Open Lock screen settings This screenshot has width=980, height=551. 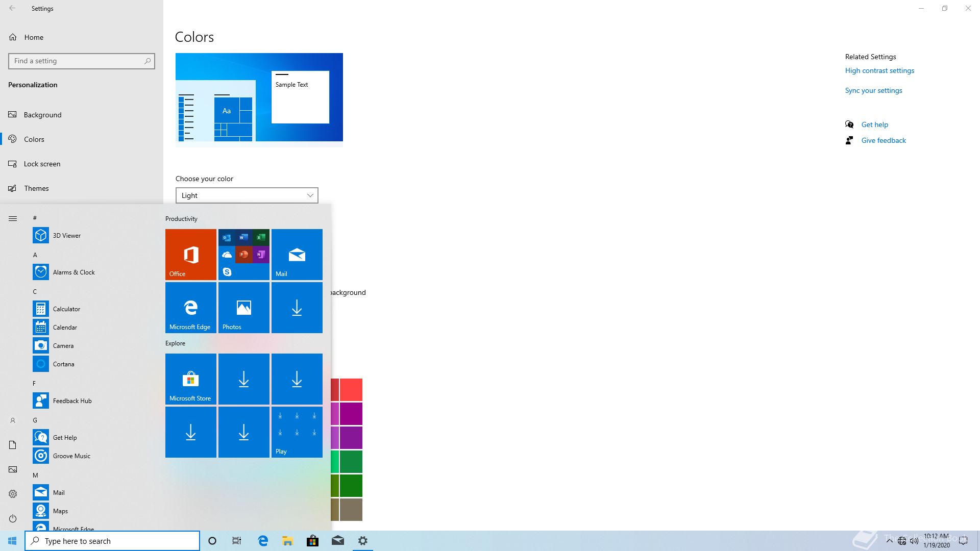(x=82, y=164)
